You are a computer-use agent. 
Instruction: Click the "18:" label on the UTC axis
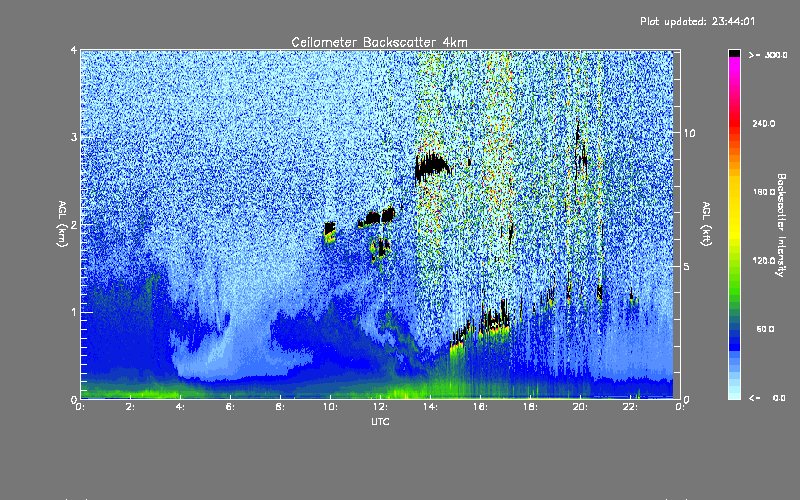point(530,407)
